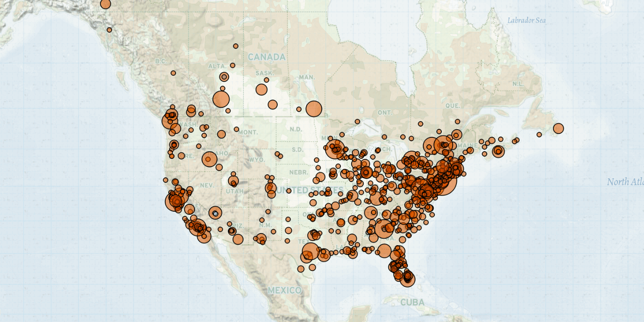Click the ONT. province label
Screen dimensions: 644x322
[x=385, y=112]
